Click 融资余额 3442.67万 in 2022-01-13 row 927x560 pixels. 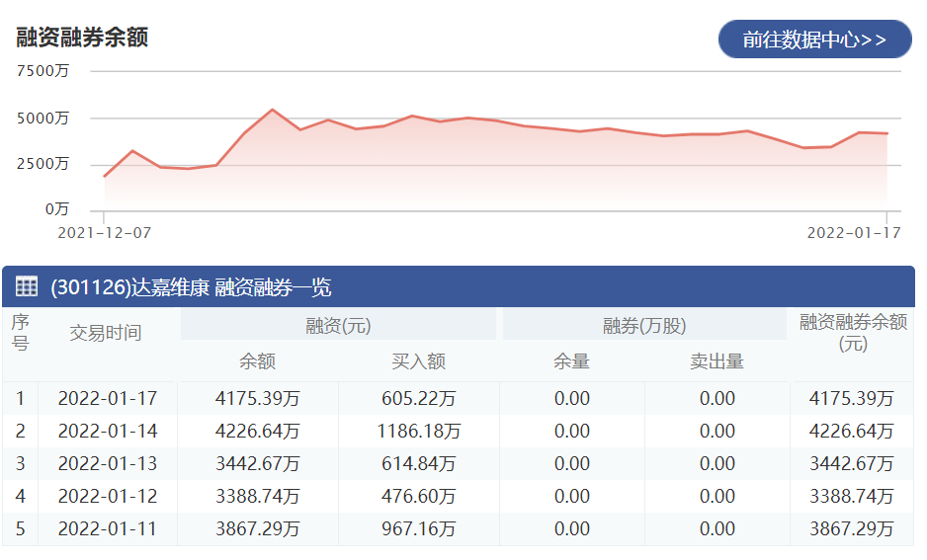click(x=257, y=463)
